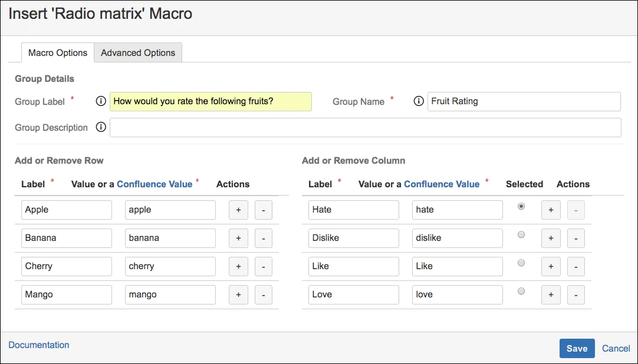
Task: Focus the Group Label input field
Action: tap(211, 101)
